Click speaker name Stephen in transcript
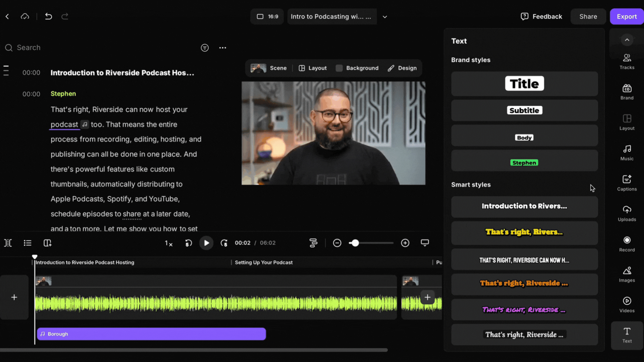The height and width of the screenshot is (362, 644). pyautogui.click(x=63, y=94)
